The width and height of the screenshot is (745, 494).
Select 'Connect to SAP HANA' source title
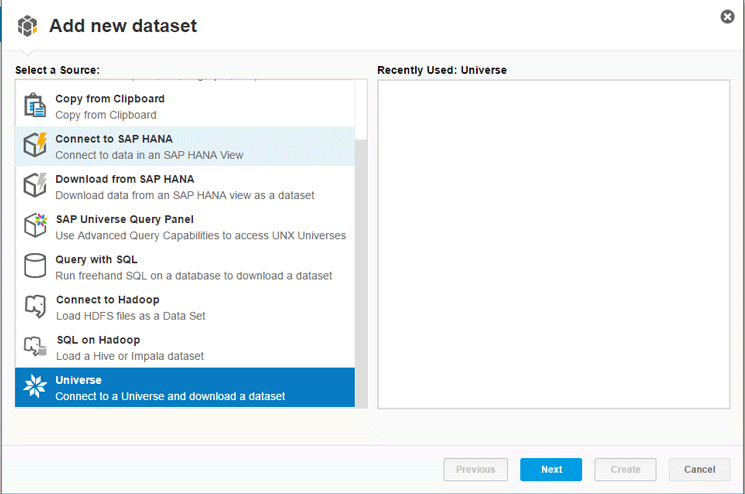coord(114,139)
